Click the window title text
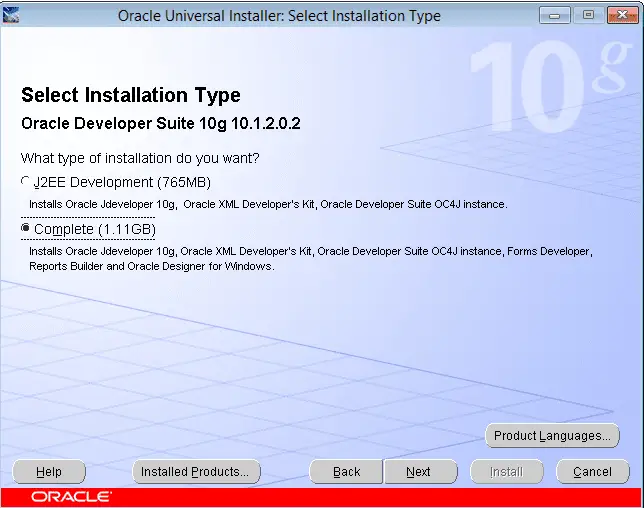 pos(279,16)
